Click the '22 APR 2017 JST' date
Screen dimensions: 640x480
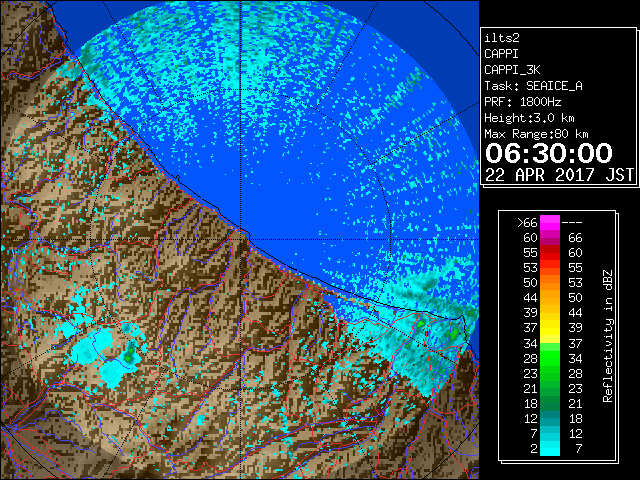coord(559,175)
